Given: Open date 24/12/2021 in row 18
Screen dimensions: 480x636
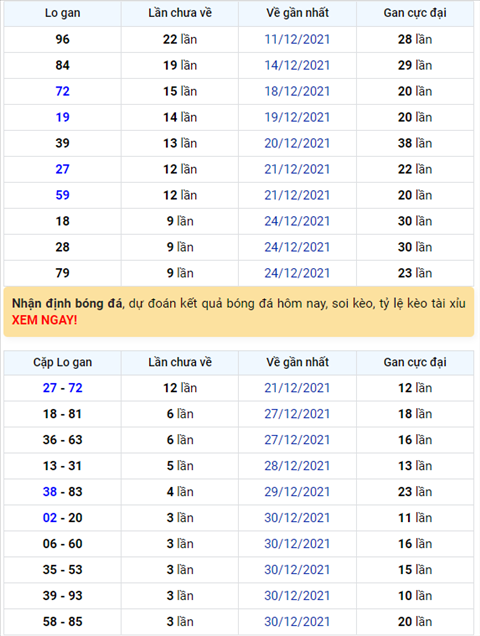Looking at the screenshot, I should [x=297, y=221].
